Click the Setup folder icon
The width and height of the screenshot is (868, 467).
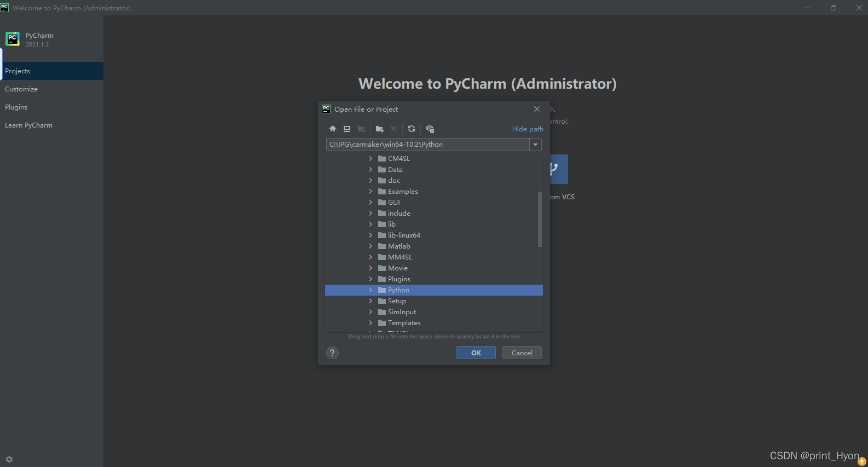pyautogui.click(x=382, y=301)
